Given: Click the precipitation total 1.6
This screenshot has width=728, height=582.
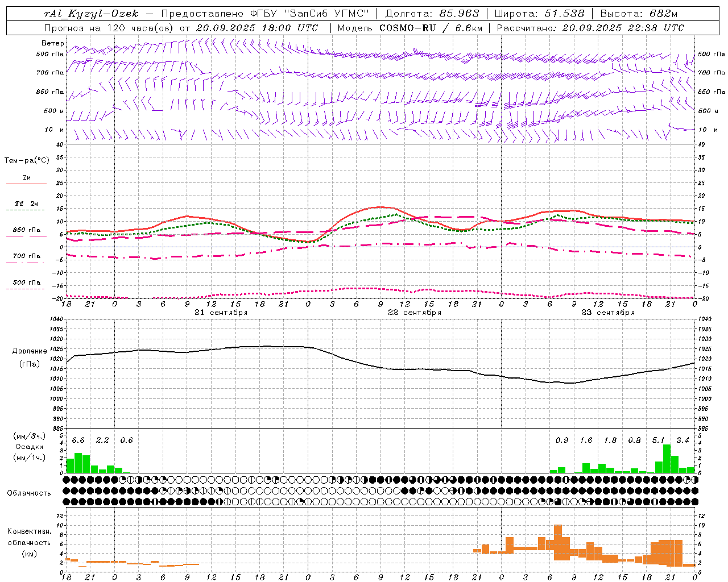Looking at the screenshot, I should pyautogui.click(x=586, y=440).
